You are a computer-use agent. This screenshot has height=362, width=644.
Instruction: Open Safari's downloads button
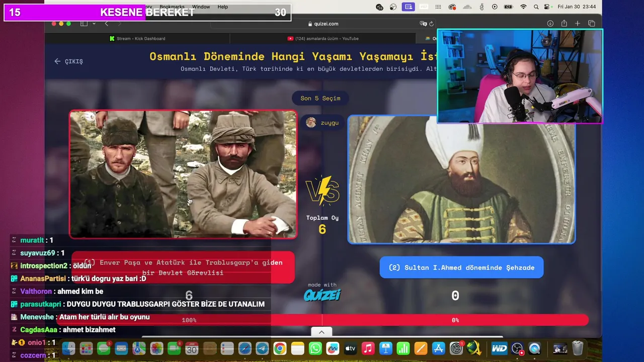tap(550, 24)
